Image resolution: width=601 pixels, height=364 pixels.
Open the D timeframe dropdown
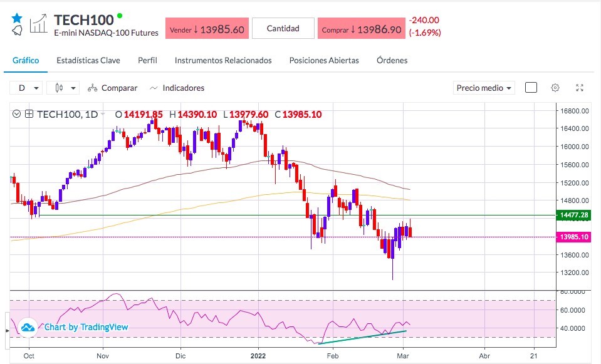coord(26,88)
